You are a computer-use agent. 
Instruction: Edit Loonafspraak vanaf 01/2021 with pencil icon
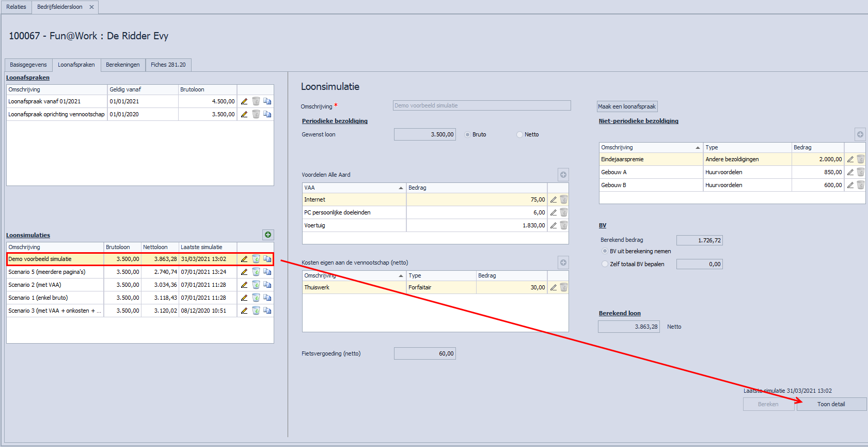(x=244, y=101)
